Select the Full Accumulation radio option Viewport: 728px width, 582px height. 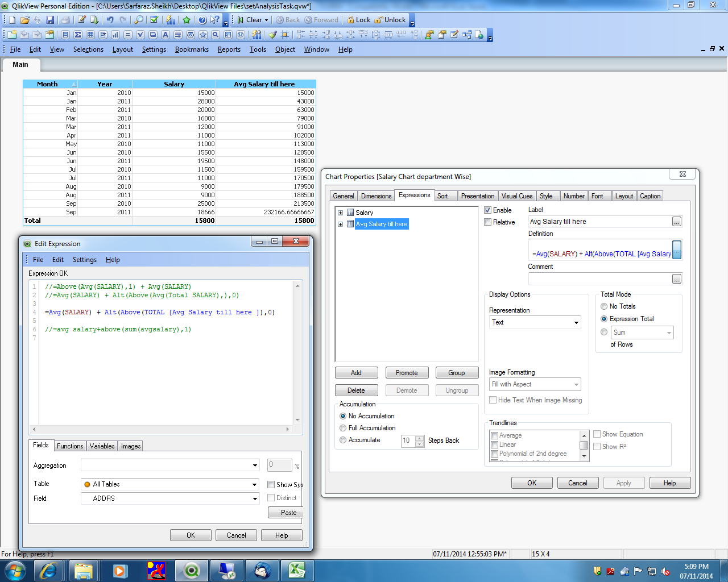343,428
